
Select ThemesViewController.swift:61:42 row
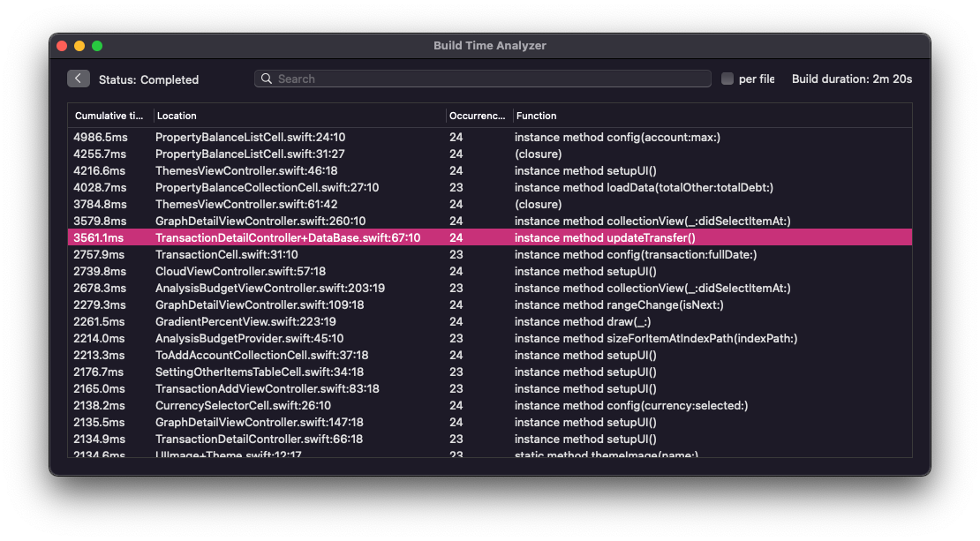[490, 204]
